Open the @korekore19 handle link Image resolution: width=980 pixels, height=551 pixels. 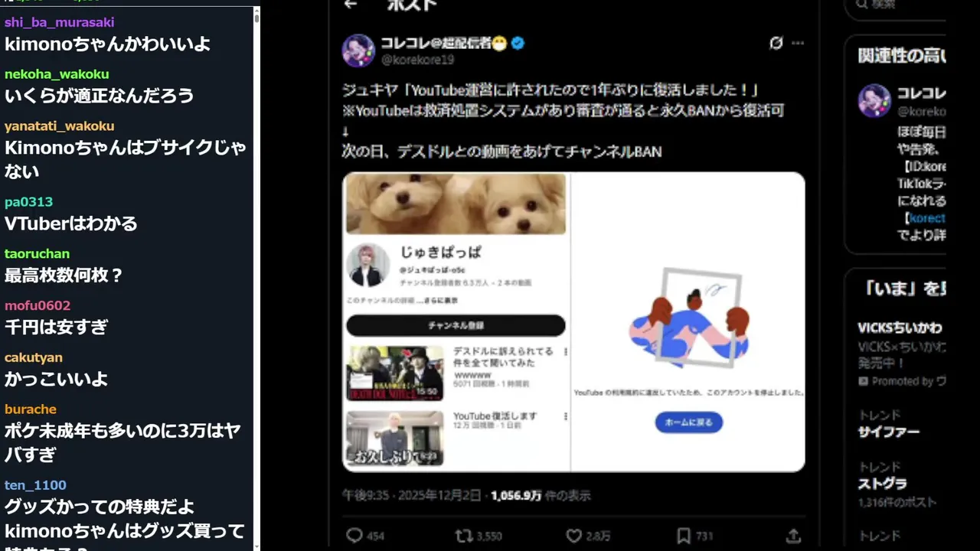[x=417, y=60]
